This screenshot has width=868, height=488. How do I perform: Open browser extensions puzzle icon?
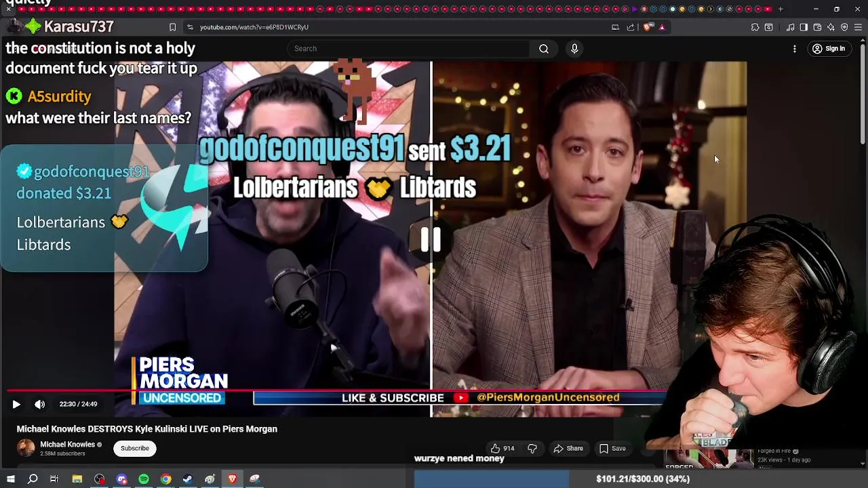click(x=755, y=27)
